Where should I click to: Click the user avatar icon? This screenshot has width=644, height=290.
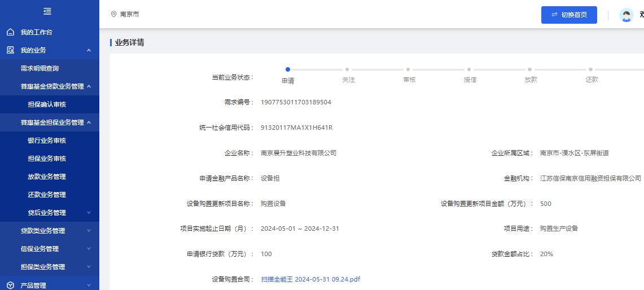point(626,15)
